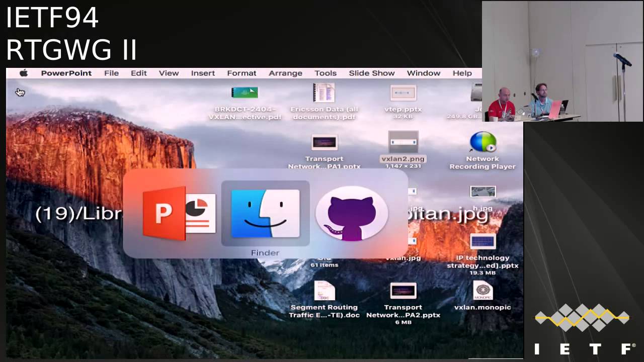Select the Segment Routing Traffic doc icon
Screen dimensions: 644x362
[x=324, y=291]
